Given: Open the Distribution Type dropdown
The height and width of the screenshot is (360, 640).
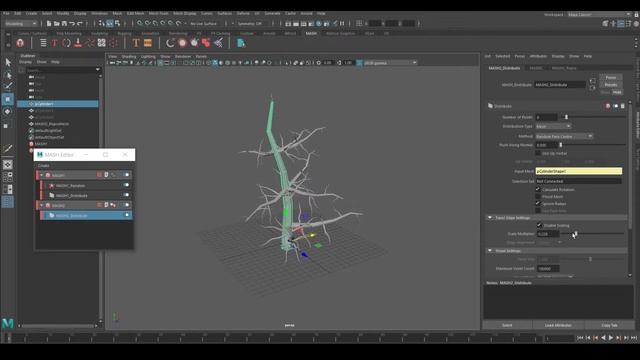Looking at the screenshot, I should tap(553, 127).
